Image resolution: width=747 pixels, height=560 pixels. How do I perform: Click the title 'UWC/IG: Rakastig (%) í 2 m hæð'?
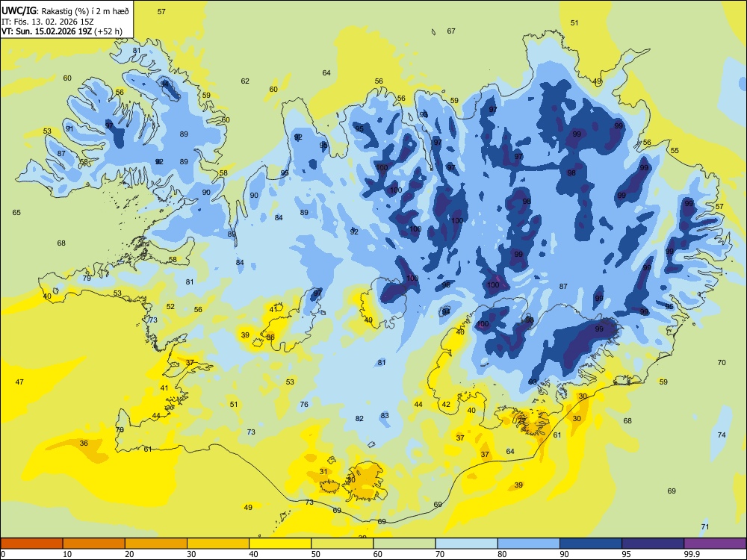[x=65, y=11]
